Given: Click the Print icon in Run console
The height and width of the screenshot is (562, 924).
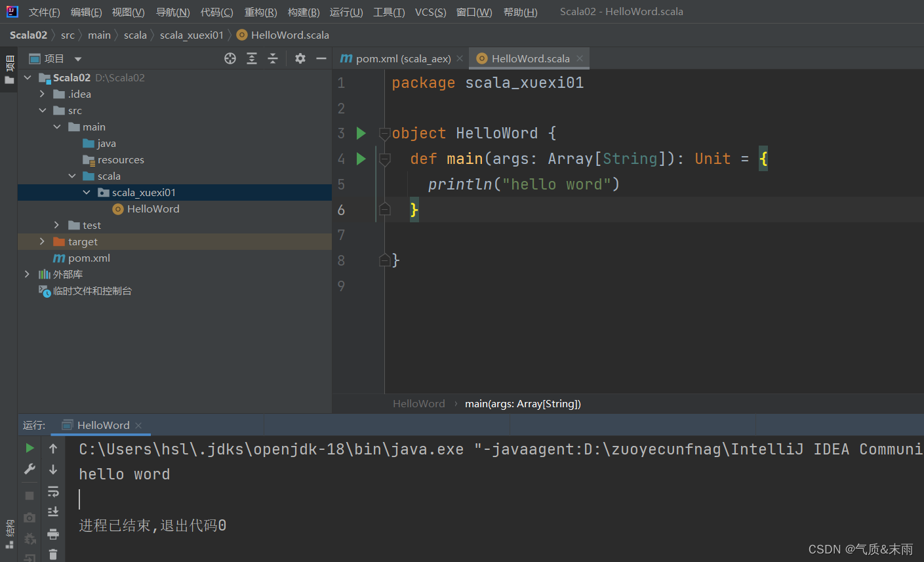Looking at the screenshot, I should coord(53,534).
